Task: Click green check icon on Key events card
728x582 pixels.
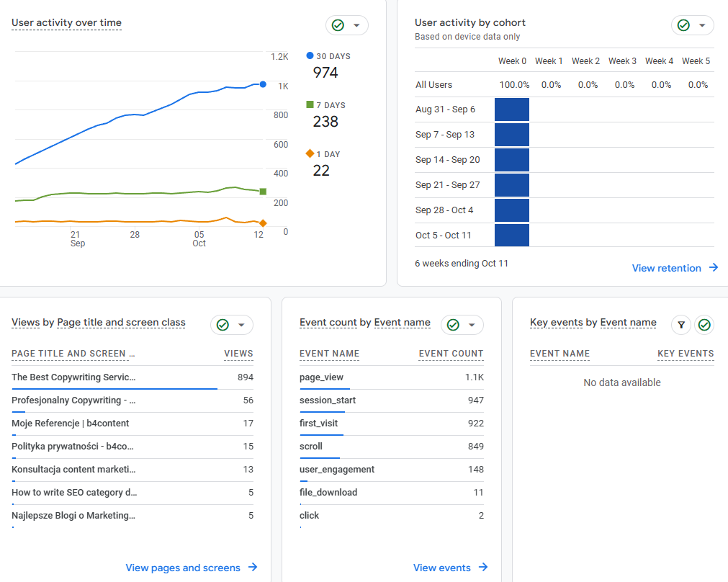Action: pyautogui.click(x=704, y=325)
